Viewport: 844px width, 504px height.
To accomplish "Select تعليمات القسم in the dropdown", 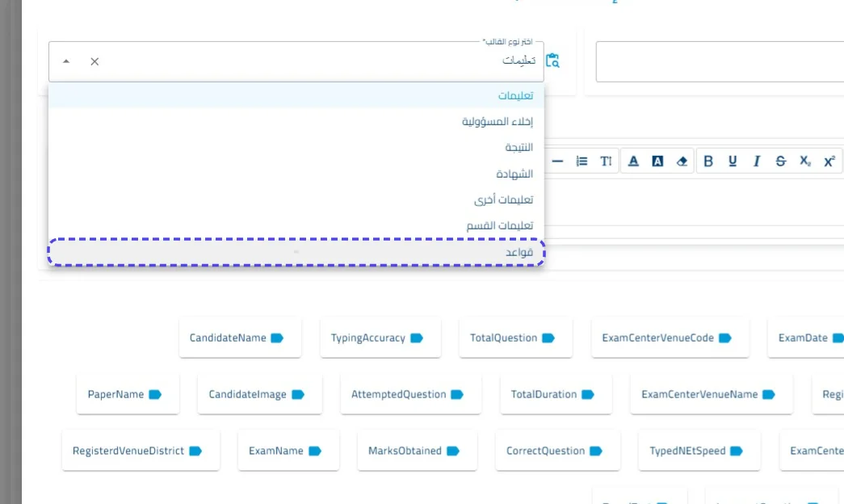I will tap(296, 225).
